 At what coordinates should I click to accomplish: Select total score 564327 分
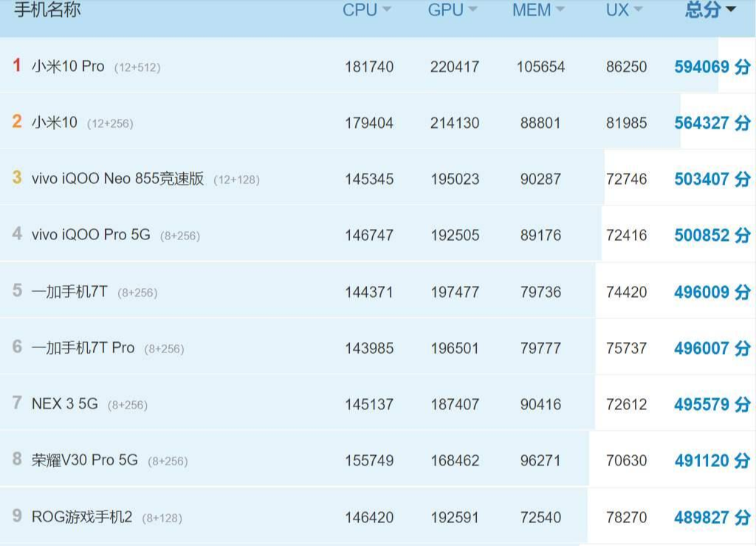(712, 123)
